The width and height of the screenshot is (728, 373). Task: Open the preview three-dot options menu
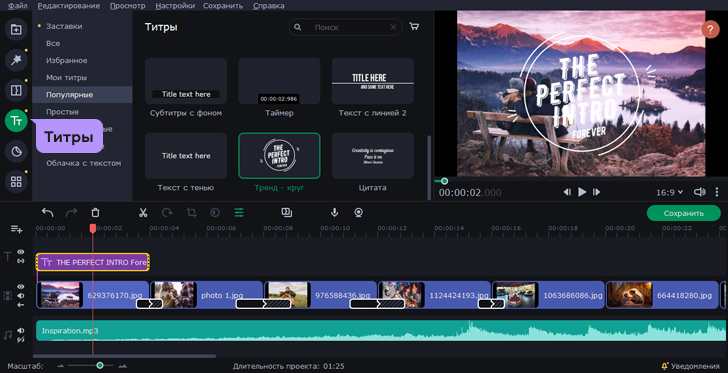tap(717, 192)
